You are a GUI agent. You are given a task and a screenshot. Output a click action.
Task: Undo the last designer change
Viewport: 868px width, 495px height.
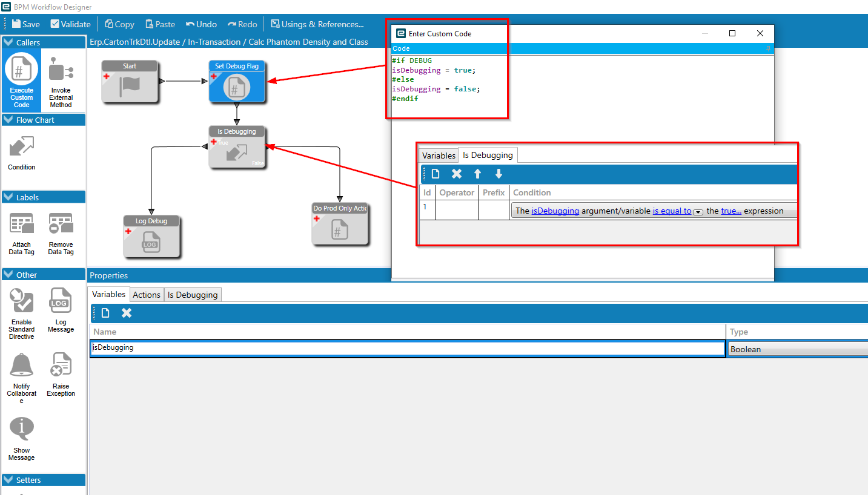point(201,24)
